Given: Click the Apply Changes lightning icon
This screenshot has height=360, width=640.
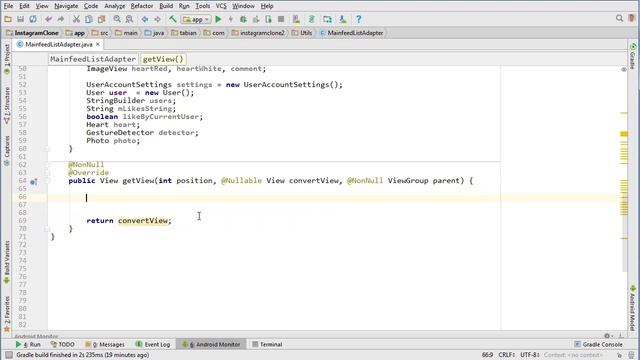Looking at the screenshot, I should [231, 19].
